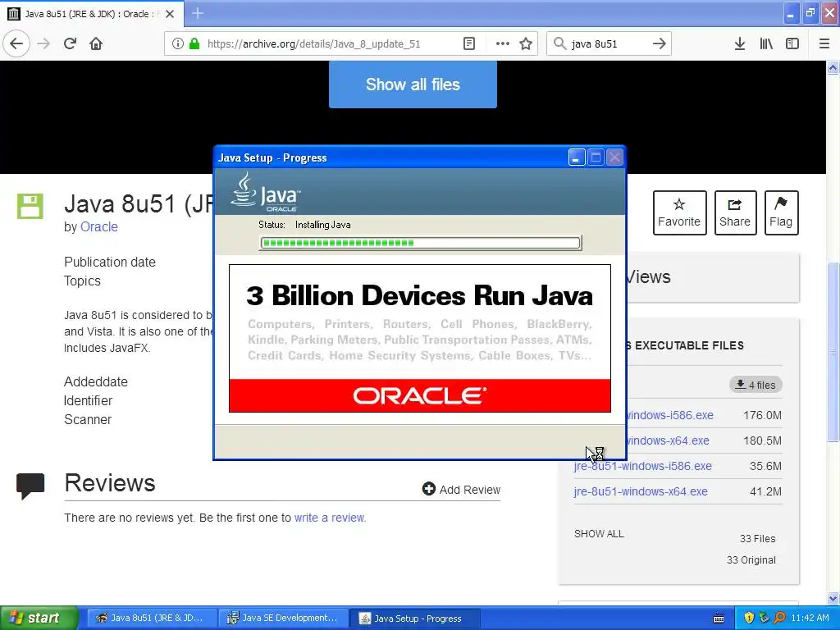This screenshot has width=840, height=630.
Task: Click the Status Installing Java text
Action: click(304, 225)
